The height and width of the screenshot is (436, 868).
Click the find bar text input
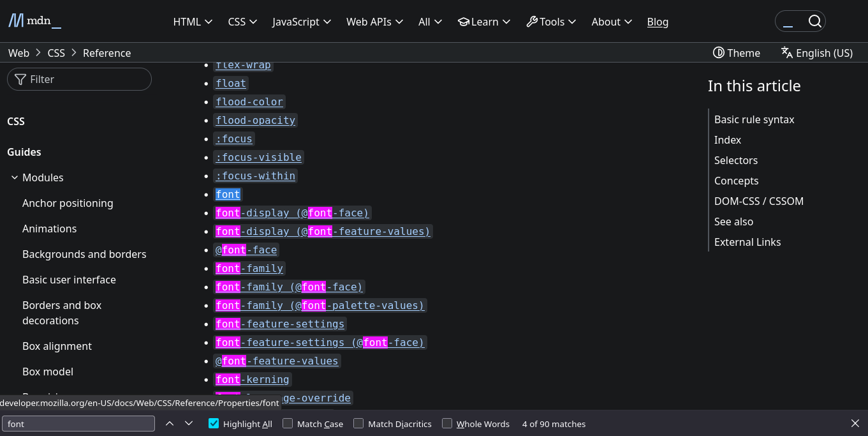[78, 424]
